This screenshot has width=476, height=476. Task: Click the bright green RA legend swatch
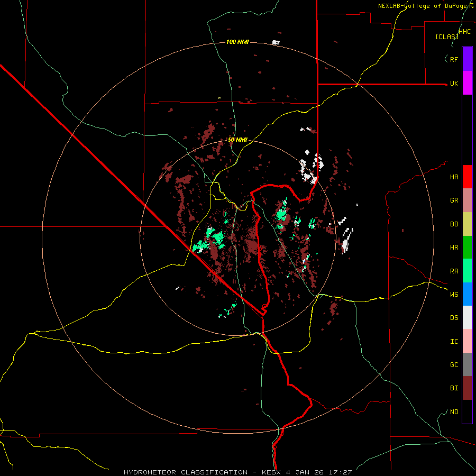click(467, 271)
